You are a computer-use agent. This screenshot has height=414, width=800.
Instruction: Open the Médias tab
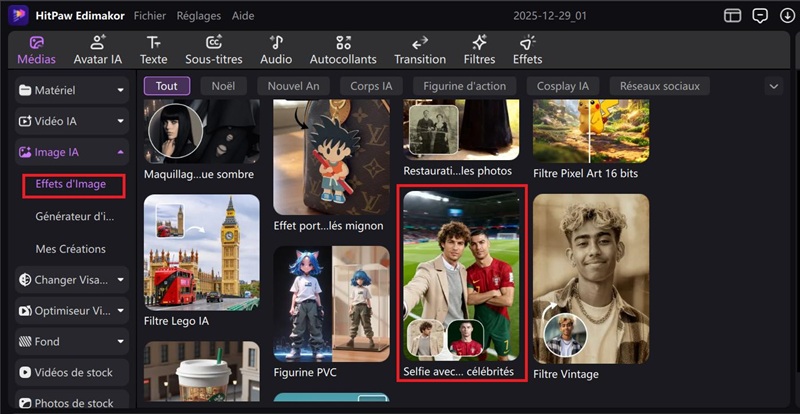(x=36, y=50)
